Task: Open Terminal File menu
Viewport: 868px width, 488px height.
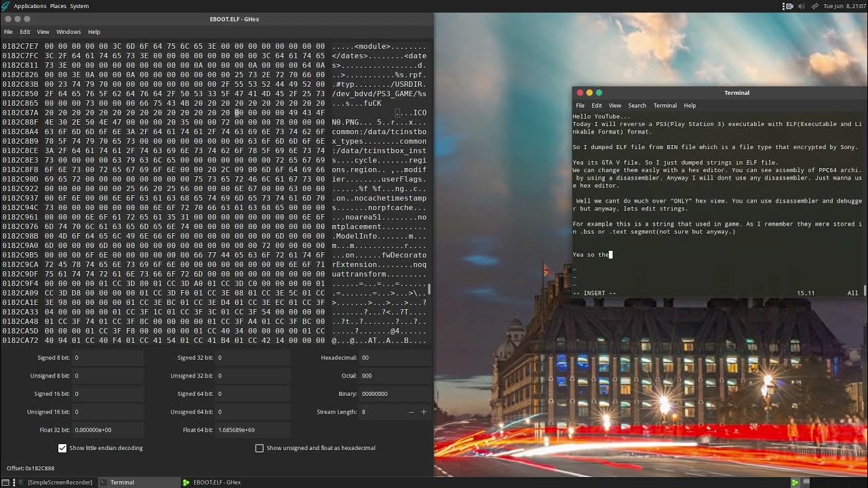Action: click(x=580, y=106)
